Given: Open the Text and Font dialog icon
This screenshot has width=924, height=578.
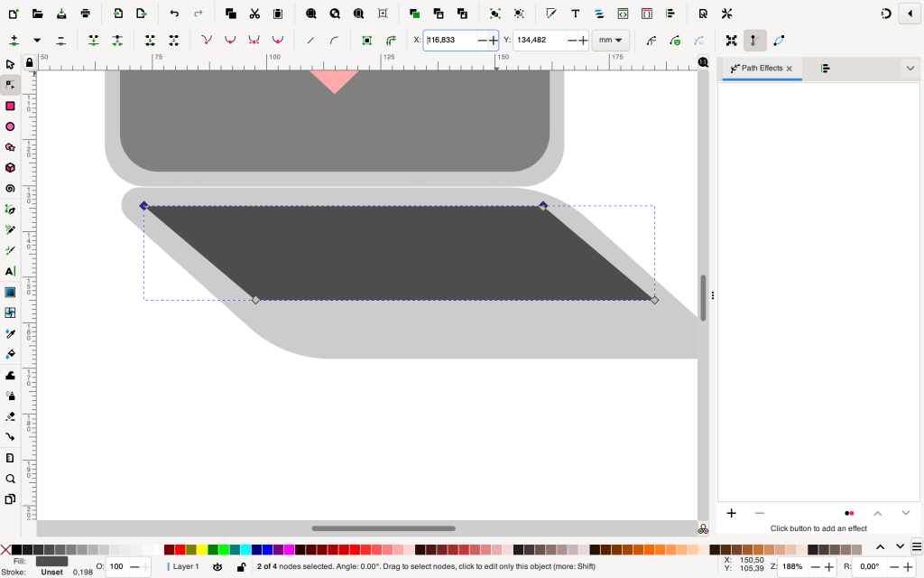Looking at the screenshot, I should coord(575,14).
